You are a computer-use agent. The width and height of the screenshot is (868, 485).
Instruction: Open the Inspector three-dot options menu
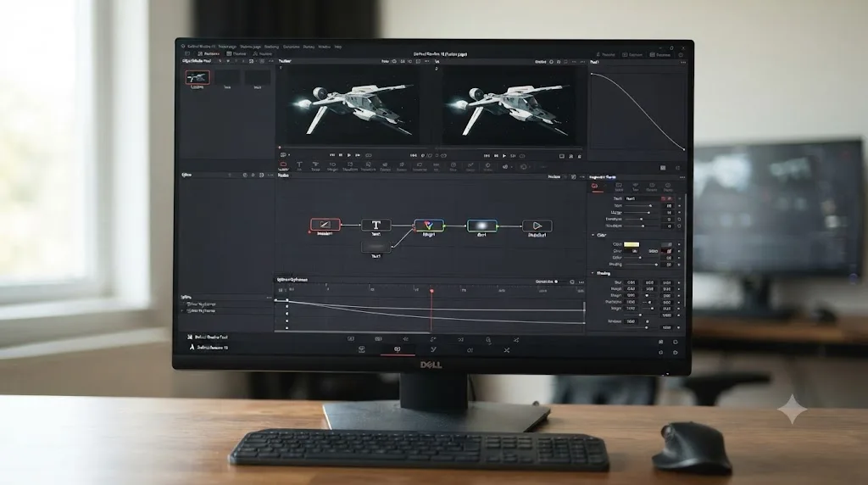[682, 177]
